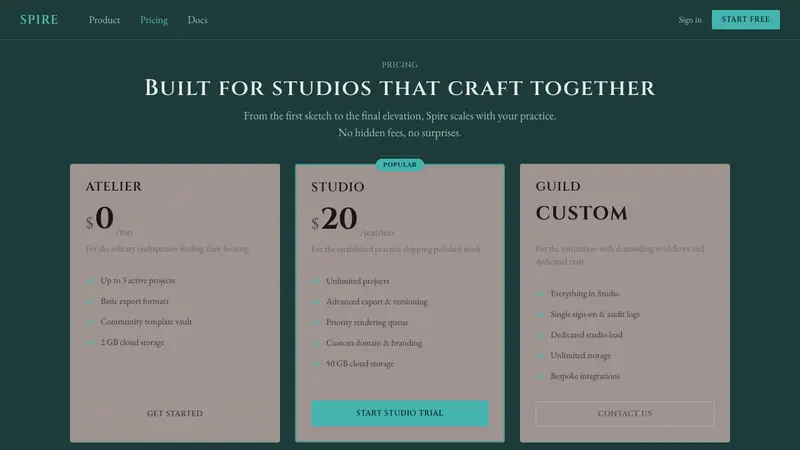The width and height of the screenshot is (800, 450).
Task: Click the Sign in link
Action: click(690, 20)
